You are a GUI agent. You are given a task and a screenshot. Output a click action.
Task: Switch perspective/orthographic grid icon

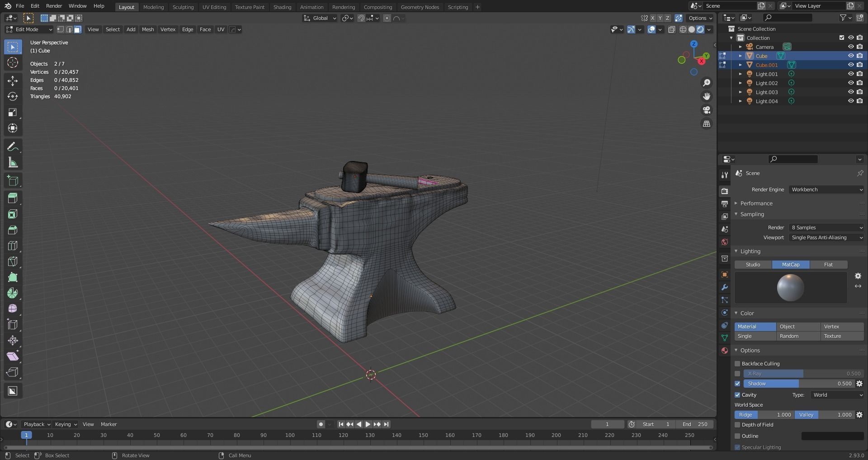click(x=706, y=123)
